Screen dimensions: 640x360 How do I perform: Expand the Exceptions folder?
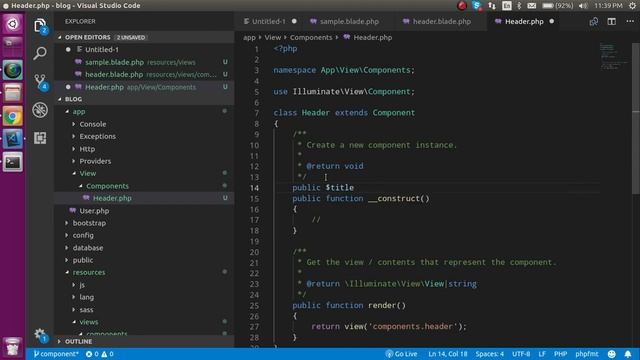click(97, 136)
